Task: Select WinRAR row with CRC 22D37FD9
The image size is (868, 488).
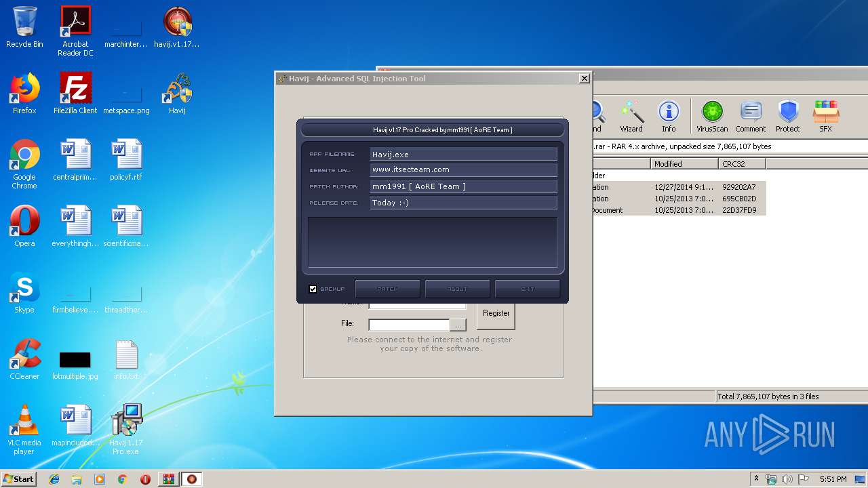Action: pyautogui.click(x=679, y=210)
